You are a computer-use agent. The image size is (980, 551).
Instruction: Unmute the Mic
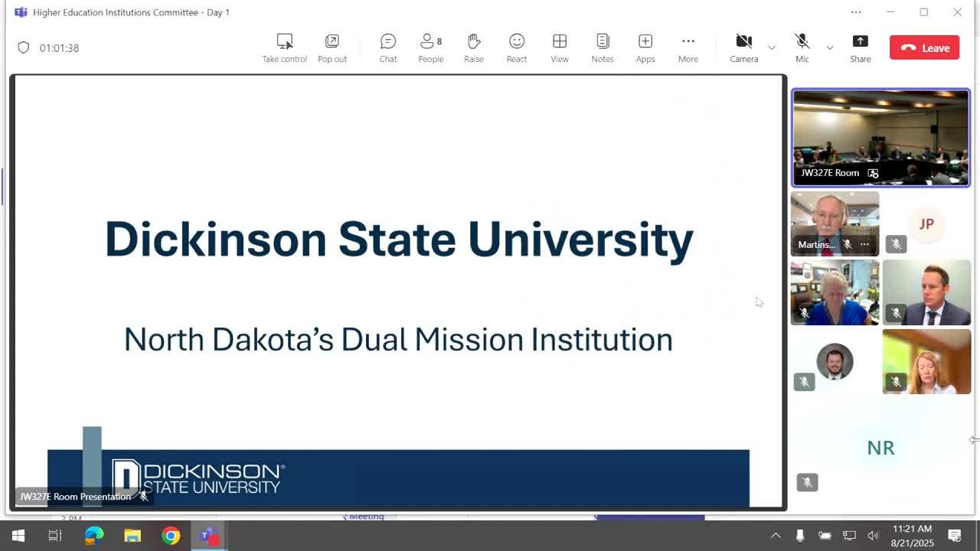click(x=802, y=48)
